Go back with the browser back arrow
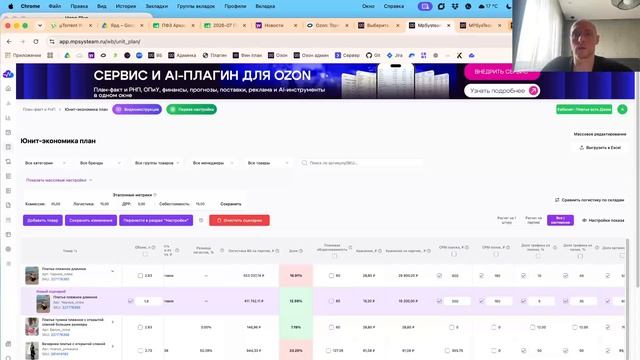This screenshot has width=640, height=360. [x=9, y=42]
